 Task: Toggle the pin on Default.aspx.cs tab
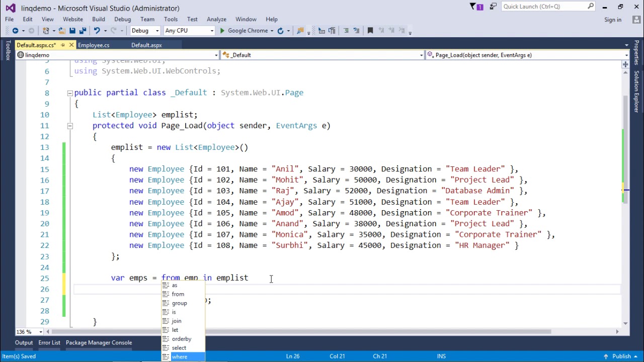point(63,45)
